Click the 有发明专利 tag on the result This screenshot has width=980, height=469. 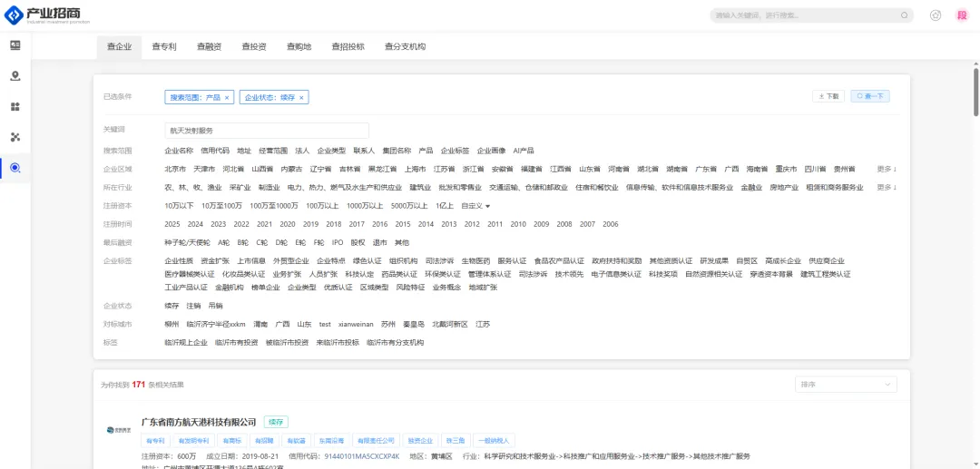(x=194, y=441)
